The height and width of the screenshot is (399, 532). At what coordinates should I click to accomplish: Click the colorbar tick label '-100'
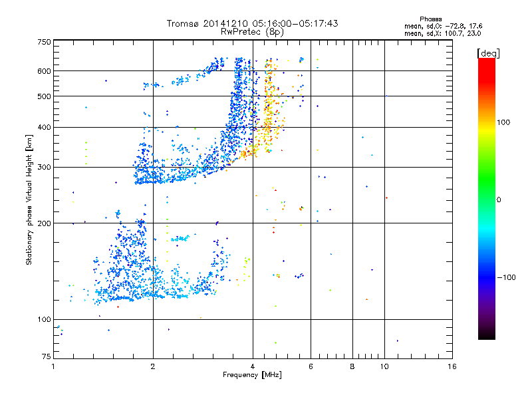click(506, 277)
